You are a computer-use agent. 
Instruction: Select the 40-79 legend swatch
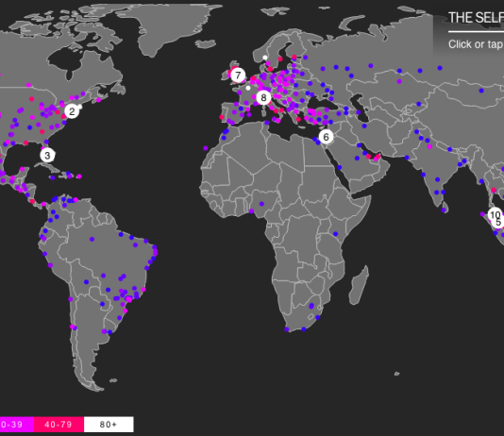click(x=59, y=425)
